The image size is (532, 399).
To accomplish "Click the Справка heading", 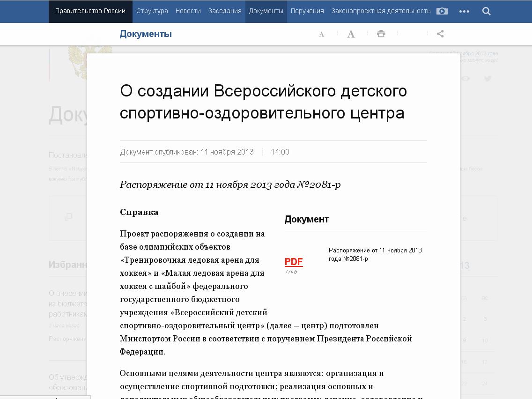I will pos(139,212).
